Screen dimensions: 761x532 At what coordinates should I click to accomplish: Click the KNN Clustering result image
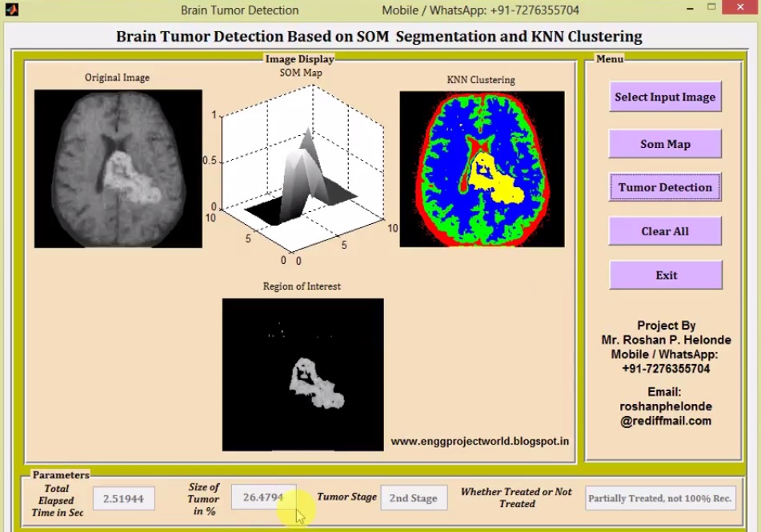(481, 170)
